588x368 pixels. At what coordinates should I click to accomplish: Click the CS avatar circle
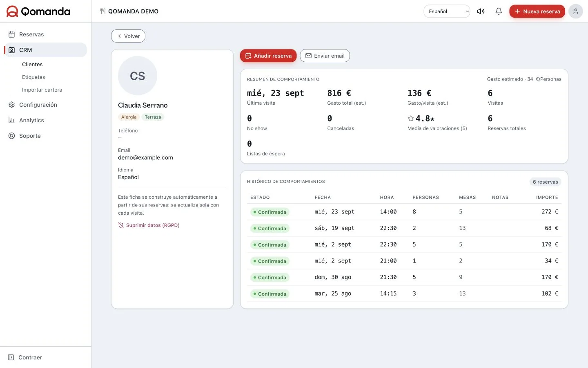click(138, 76)
